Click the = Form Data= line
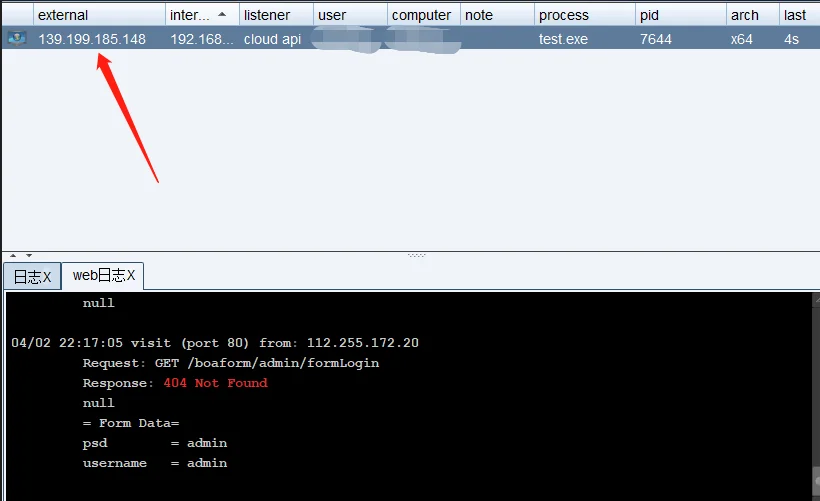820x501 pixels. 131,423
